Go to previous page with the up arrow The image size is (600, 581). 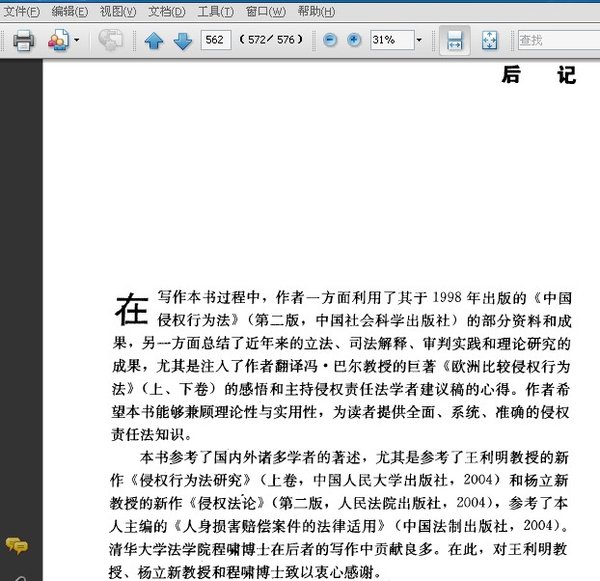154,40
